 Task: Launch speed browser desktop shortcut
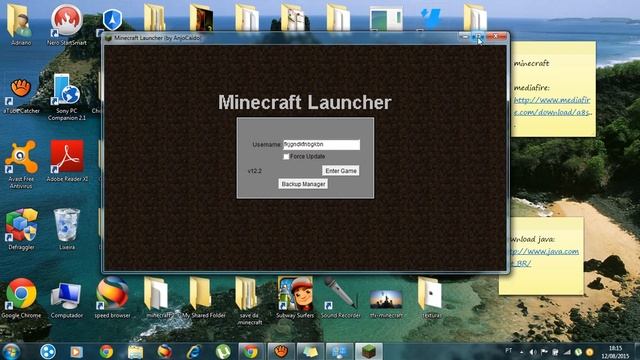112,298
